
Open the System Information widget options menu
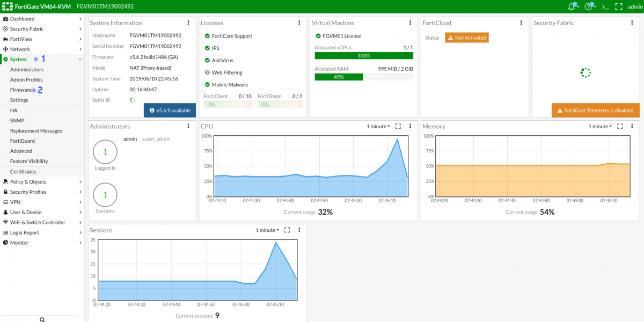[x=188, y=23]
